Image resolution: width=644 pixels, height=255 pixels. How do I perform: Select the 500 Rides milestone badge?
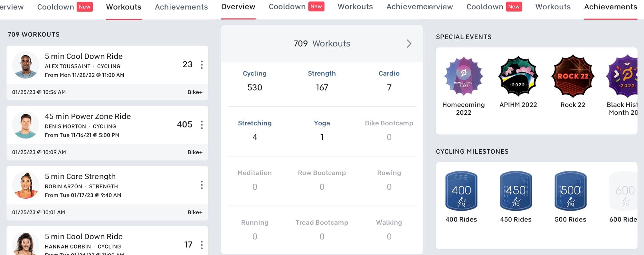570,191
